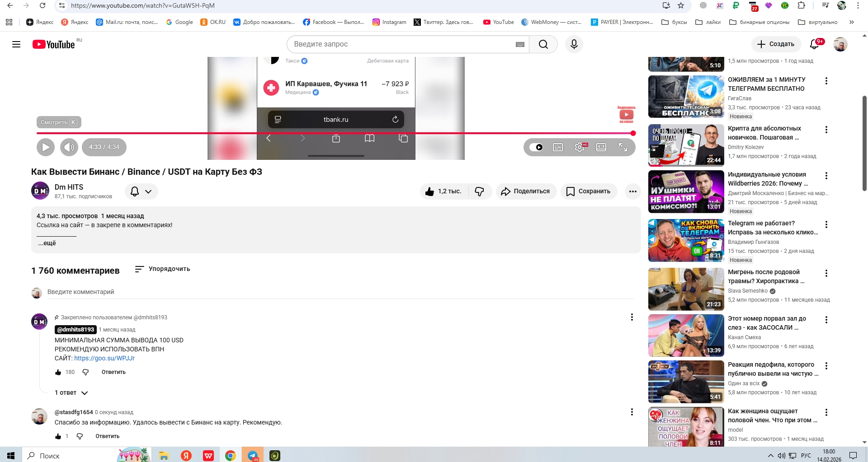Open Создать create button
The width and height of the screenshot is (868, 462).
776,44
